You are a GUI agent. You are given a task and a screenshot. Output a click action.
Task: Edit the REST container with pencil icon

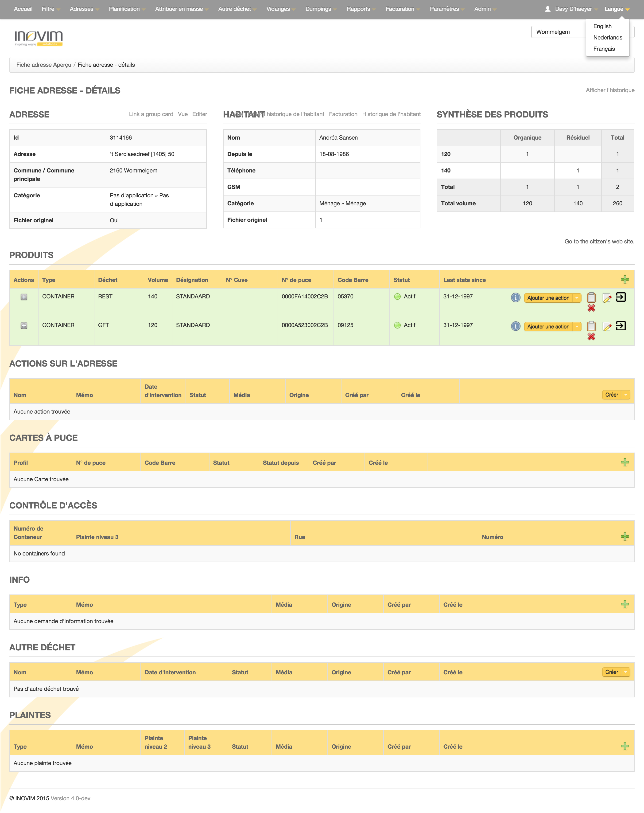(x=607, y=298)
